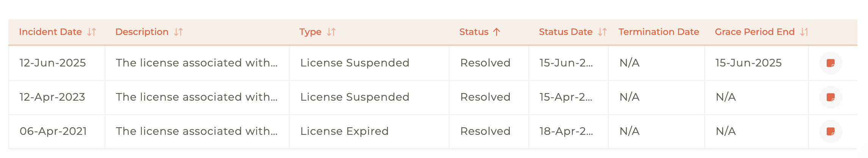Click grace period end 15-Jun-2025 cell
The height and width of the screenshot is (158, 868).
pos(748,63)
